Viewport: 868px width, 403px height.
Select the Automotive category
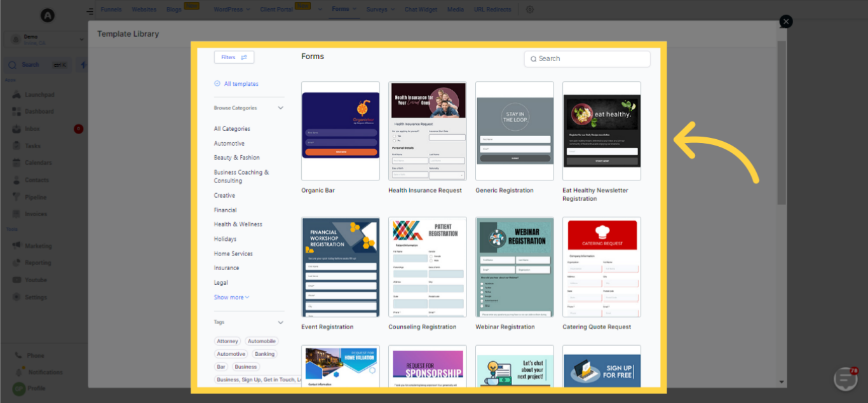[x=229, y=144]
